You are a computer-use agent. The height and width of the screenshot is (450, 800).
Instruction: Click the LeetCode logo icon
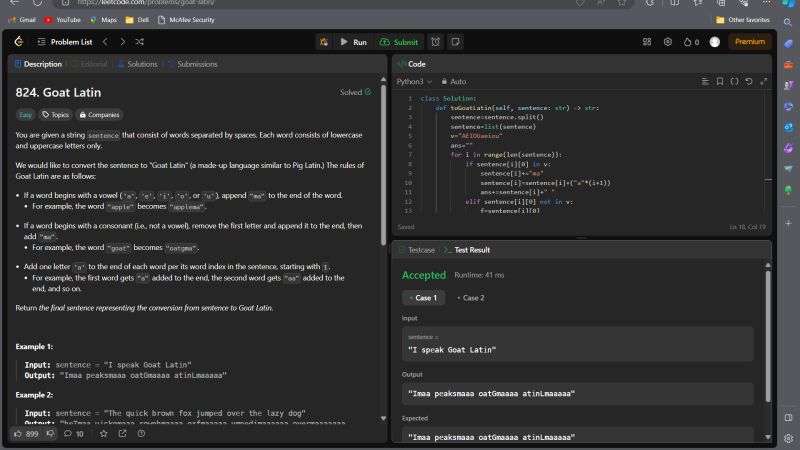click(19, 41)
